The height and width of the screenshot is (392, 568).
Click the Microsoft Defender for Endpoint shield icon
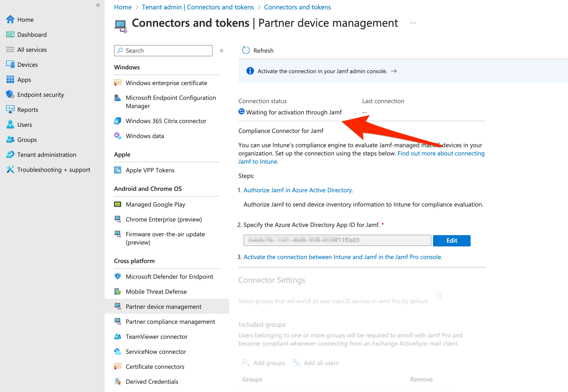[x=118, y=276]
